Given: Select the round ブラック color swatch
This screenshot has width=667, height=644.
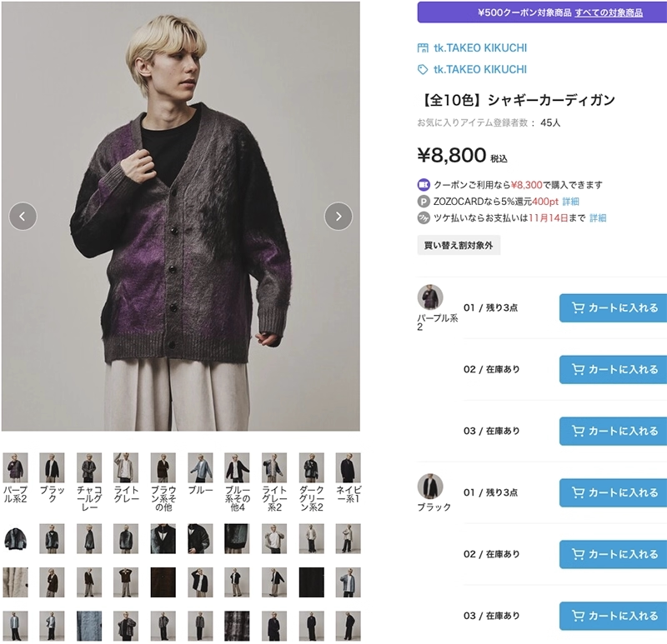Looking at the screenshot, I should (x=430, y=487).
